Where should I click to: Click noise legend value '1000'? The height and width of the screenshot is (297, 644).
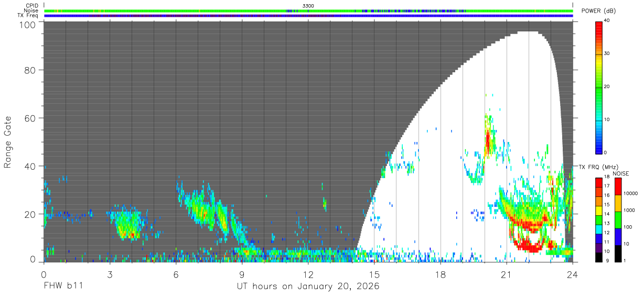click(628, 211)
